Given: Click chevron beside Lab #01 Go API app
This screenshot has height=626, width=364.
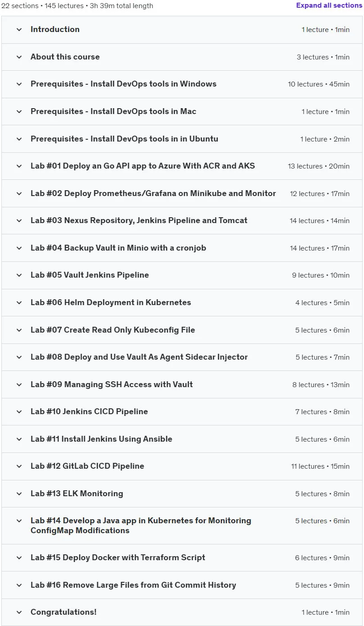Looking at the screenshot, I should point(19,166).
